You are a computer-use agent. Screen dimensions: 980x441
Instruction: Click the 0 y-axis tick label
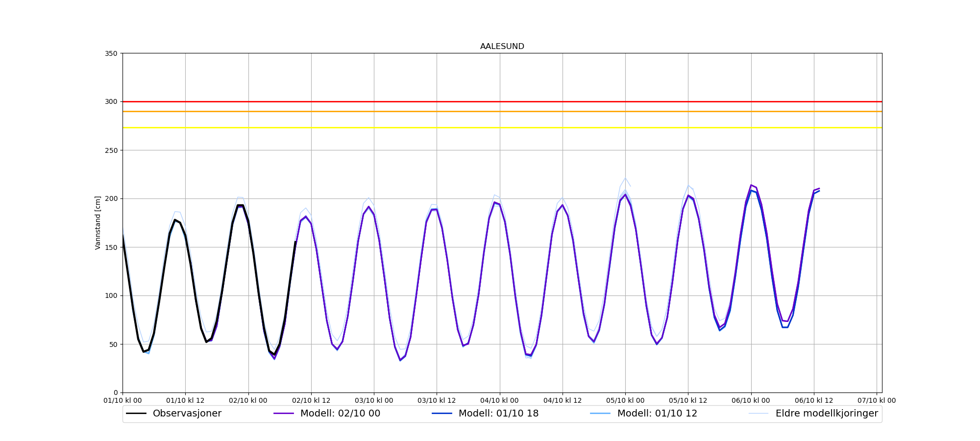coord(116,393)
